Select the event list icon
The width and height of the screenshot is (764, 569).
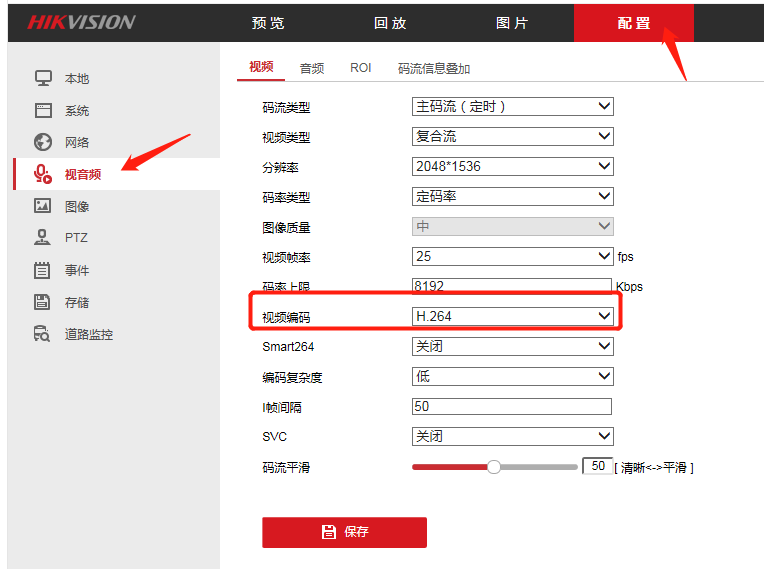point(42,270)
